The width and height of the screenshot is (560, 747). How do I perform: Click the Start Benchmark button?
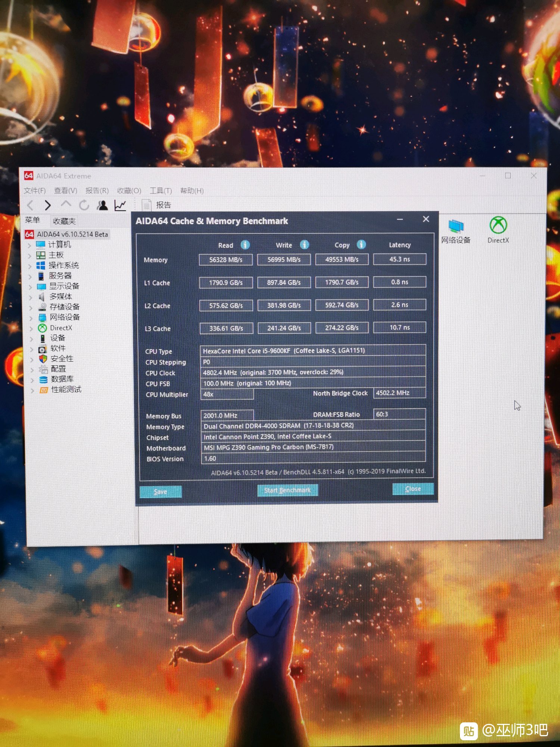(287, 490)
